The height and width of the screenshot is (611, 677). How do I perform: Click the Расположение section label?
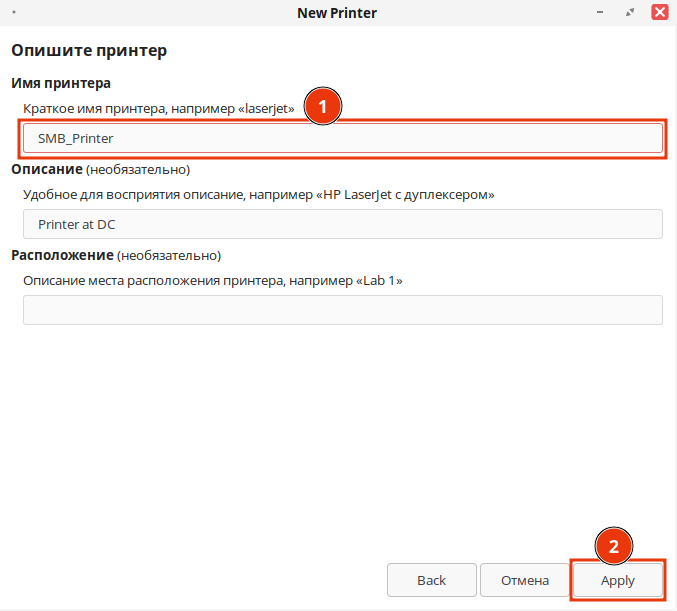coord(61,255)
